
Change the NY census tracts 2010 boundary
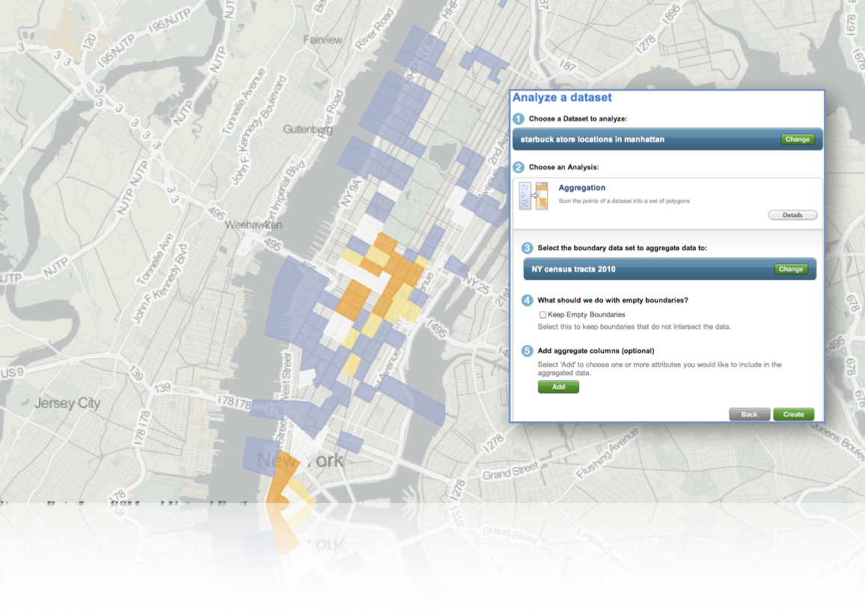[x=790, y=269]
